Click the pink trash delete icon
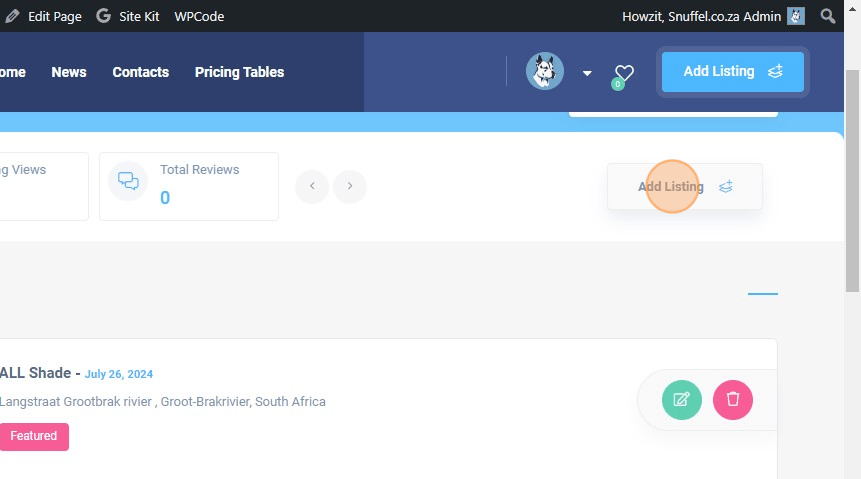861x479 pixels. (732, 400)
